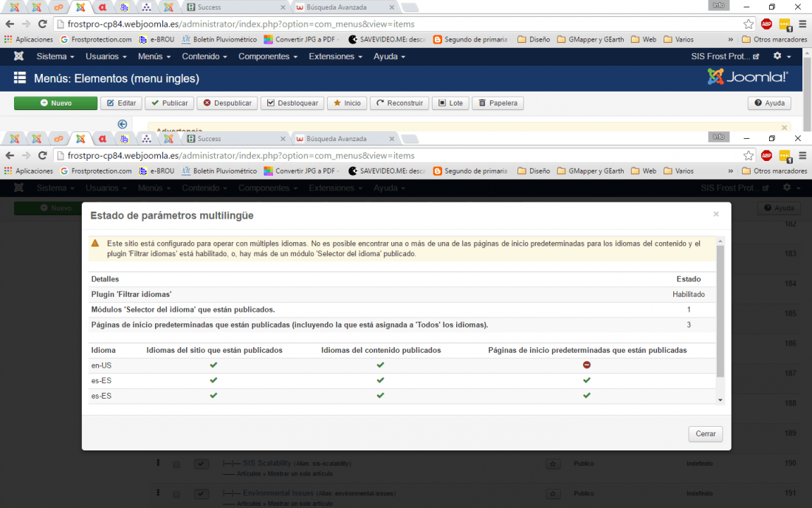Tick the checkbox in the SIS Scalability row
This screenshot has width=812, height=508.
point(176,464)
